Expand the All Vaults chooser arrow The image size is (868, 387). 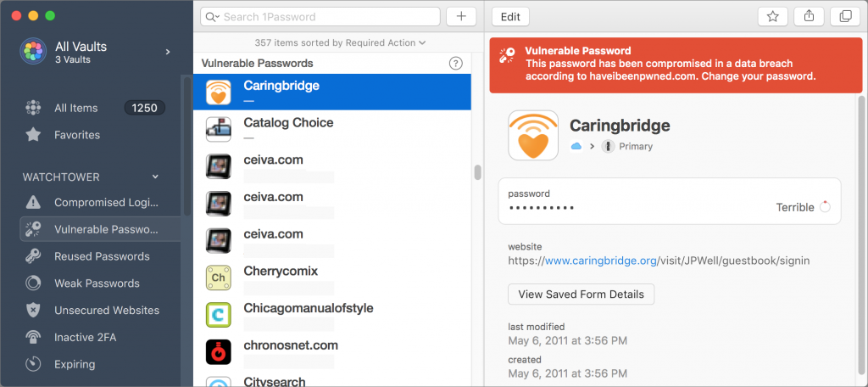click(168, 52)
